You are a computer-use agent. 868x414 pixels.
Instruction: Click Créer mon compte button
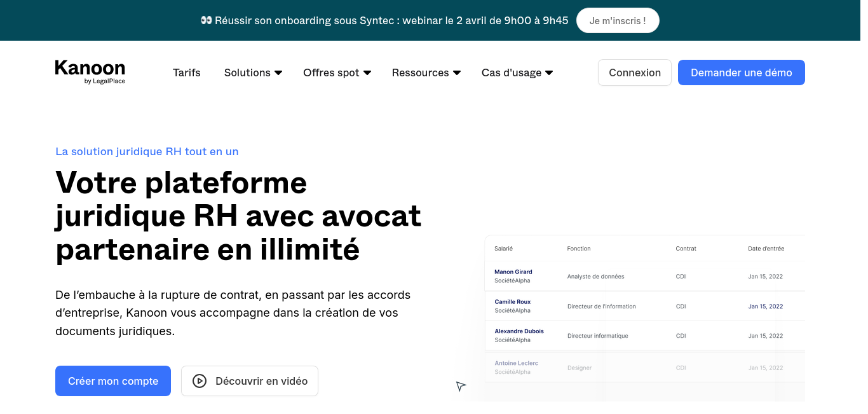113,381
